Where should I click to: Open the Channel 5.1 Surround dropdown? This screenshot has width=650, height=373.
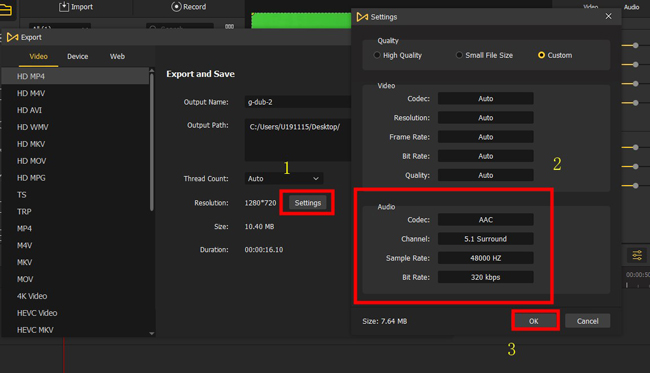[485, 239]
